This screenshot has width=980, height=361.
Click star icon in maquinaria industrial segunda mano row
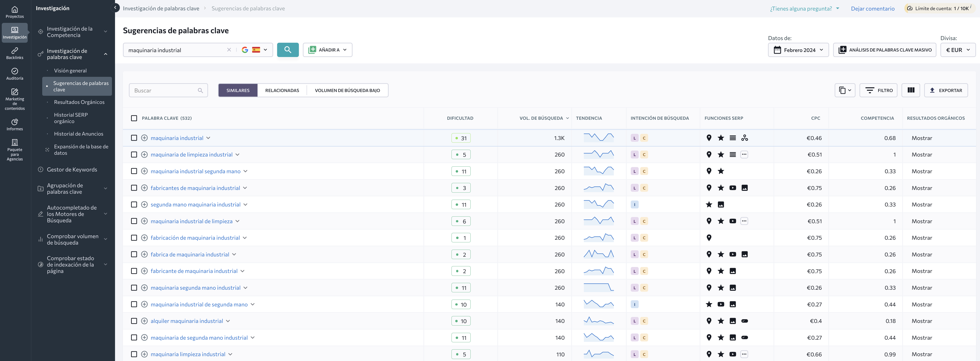(x=720, y=171)
